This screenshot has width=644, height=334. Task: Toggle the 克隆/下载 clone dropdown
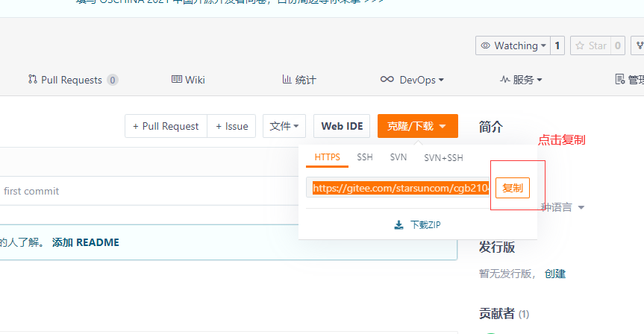click(x=418, y=126)
